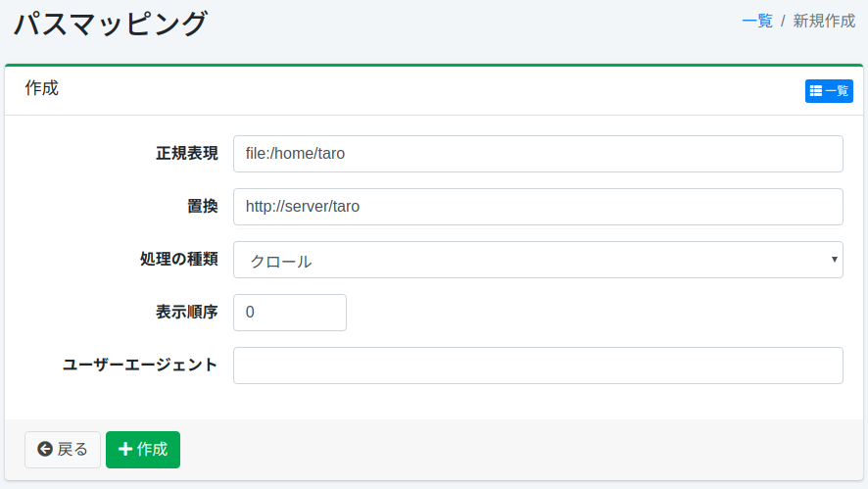This screenshot has width=868, height=489.
Task: Click the 正規表現 field label
Action: 187,154
